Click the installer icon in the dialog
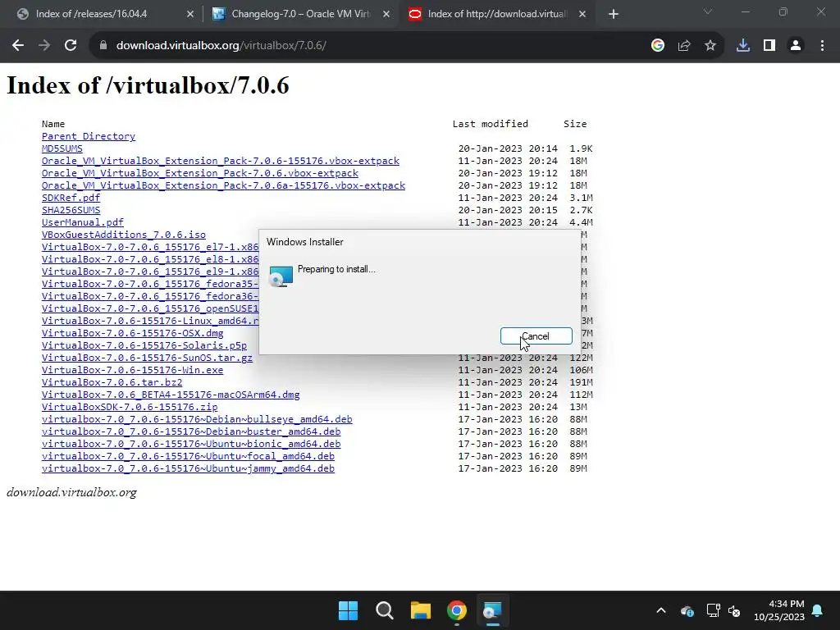Image resolution: width=840 pixels, height=630 pixels. 281,276
